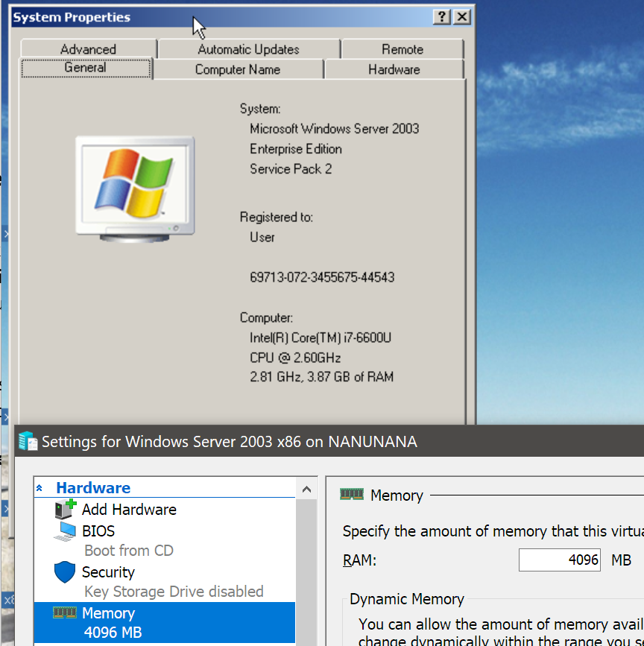Click the RAM value input field

click(x=559, y=560)
